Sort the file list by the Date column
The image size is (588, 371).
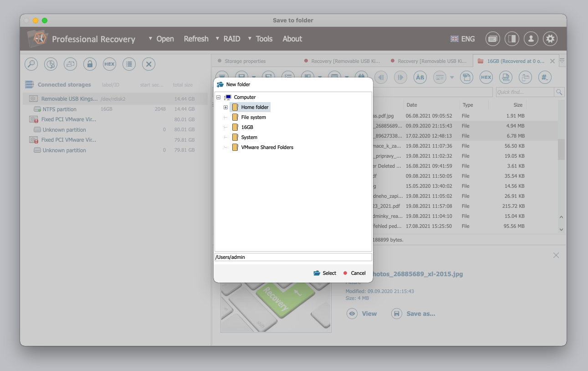(x=431, y=105)
